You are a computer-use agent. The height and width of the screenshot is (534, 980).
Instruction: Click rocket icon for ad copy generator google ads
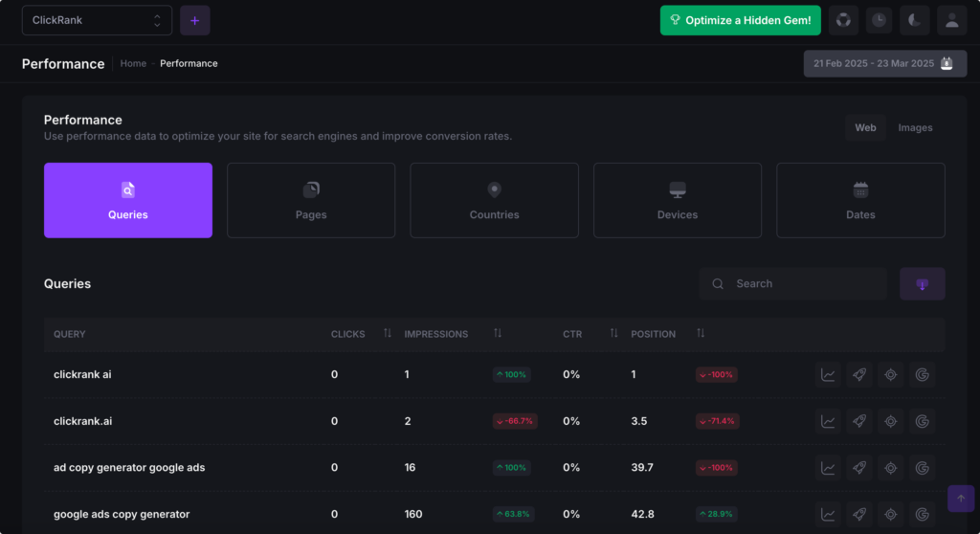pos(859,468)
